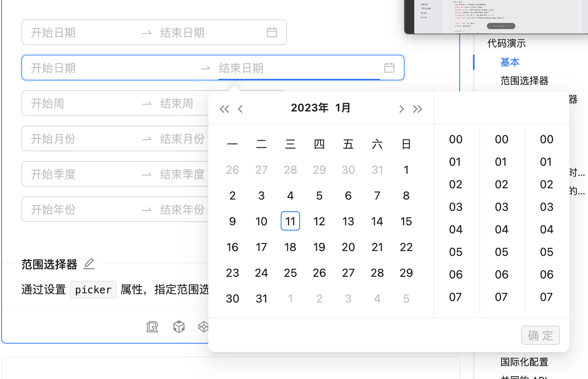This screenshot has height=379, width=588.
Task: Open this demo in CodeSandbox
Action: (x=179, y=327)
